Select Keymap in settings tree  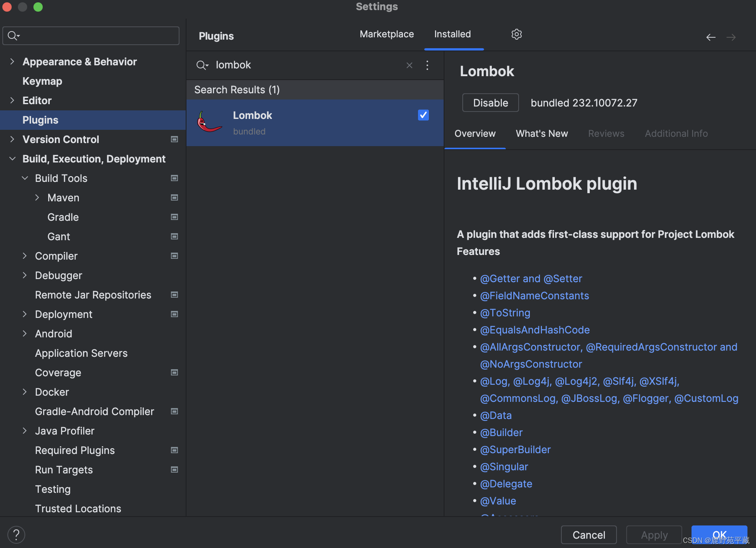point(42,81)
